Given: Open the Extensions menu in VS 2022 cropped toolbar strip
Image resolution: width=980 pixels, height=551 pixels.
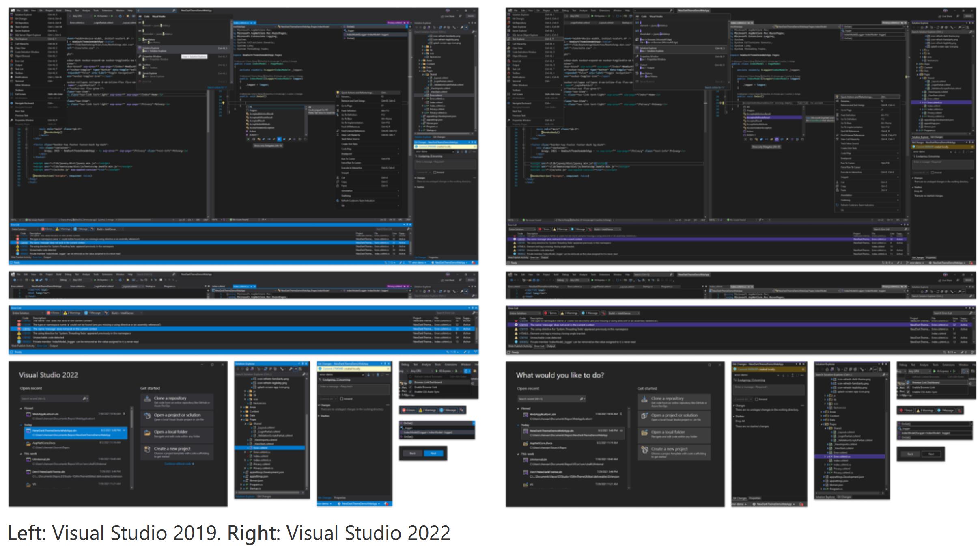Looking at the screenshot, I should click(605, 274).
